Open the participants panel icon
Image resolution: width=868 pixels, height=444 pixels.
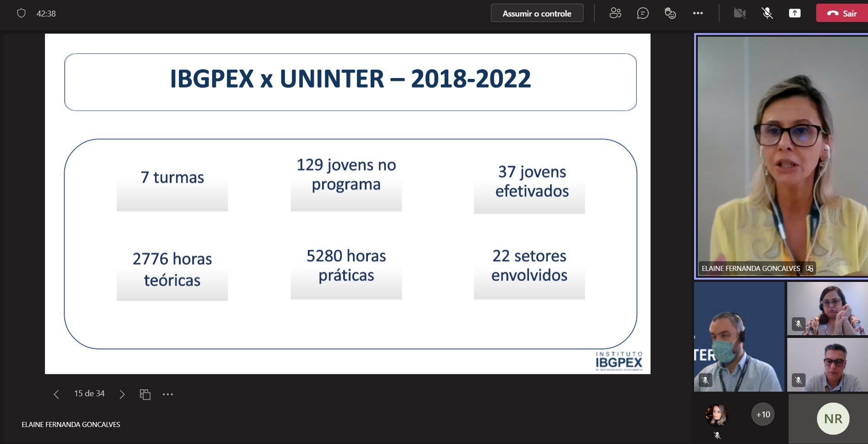(615, 13)
